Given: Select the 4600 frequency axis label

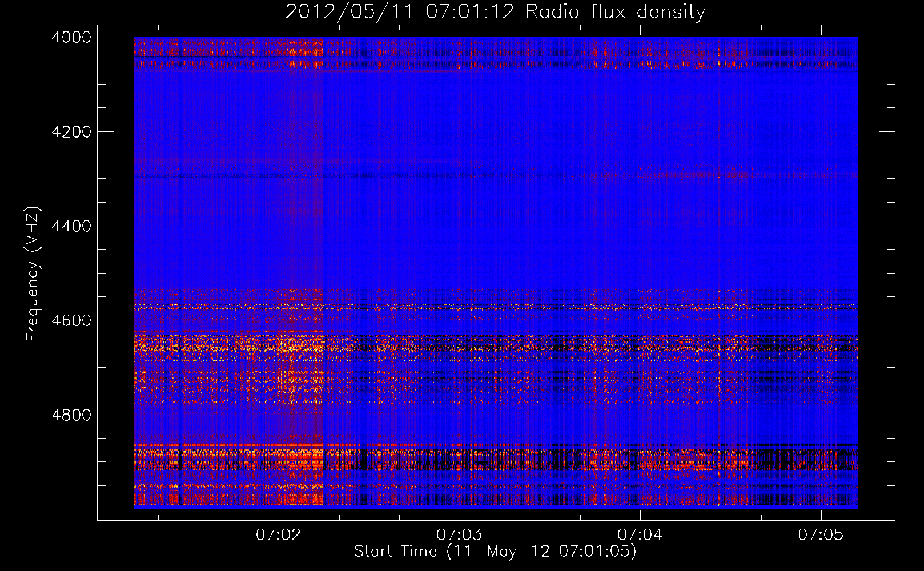Looking at the screenshot, I should click(x=71, y=320).
